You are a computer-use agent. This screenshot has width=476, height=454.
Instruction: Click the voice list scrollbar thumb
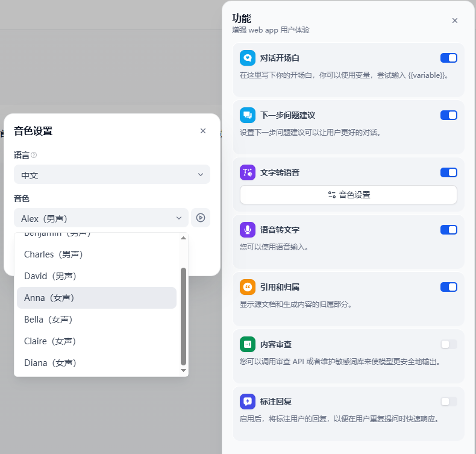(183, 316)
